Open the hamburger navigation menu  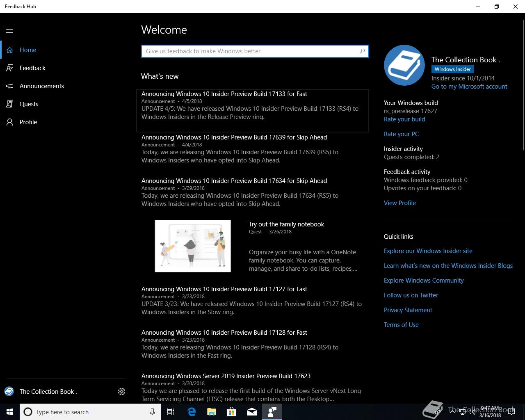click(10, 31)
